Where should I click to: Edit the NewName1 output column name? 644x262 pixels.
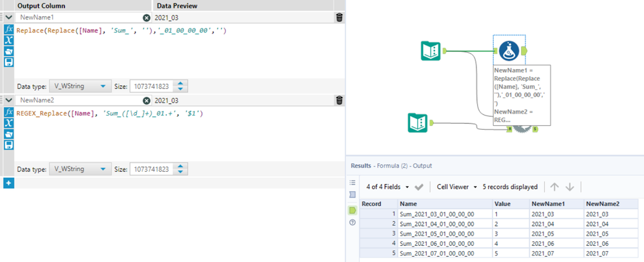pyautogui.click(x=80, y=17)
